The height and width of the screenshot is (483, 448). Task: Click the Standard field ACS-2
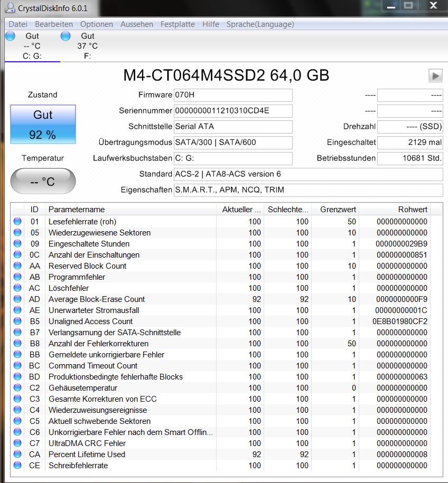[309, 174]
